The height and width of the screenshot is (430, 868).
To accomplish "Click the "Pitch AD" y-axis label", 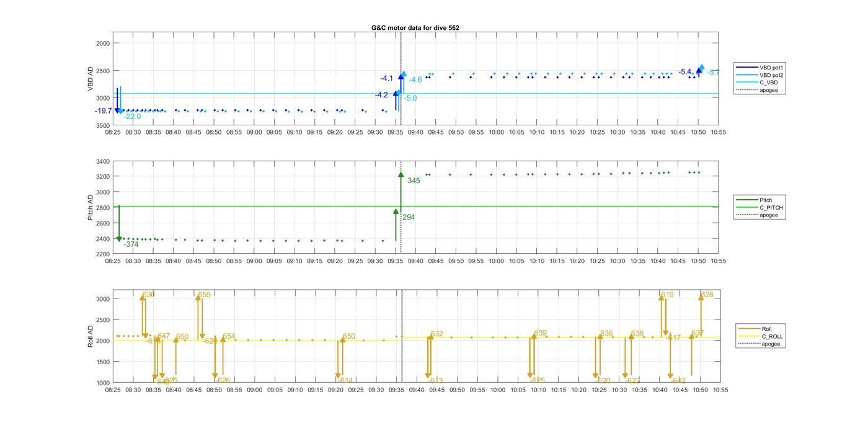I will click(x=91, y=207).
